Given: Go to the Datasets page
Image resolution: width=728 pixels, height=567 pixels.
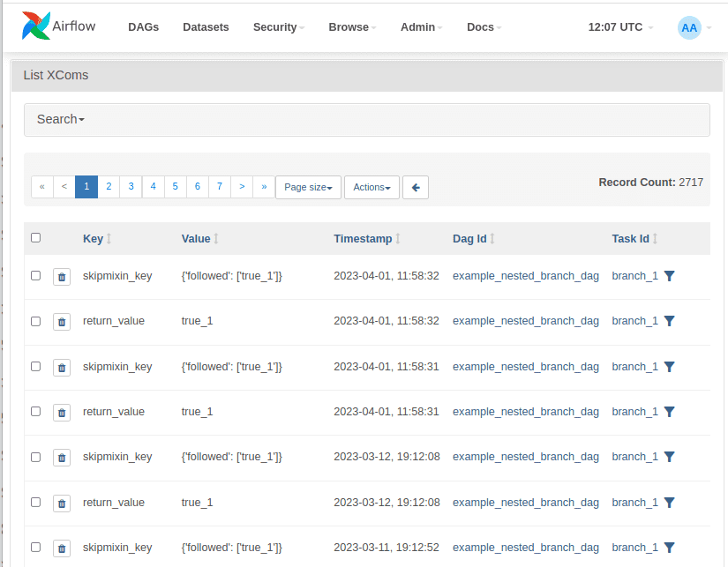Looking at the screenshot, I should coord(206,27).
